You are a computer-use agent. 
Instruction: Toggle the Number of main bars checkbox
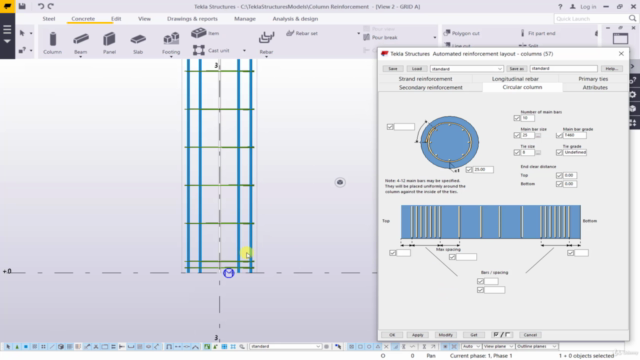[517, 118]
